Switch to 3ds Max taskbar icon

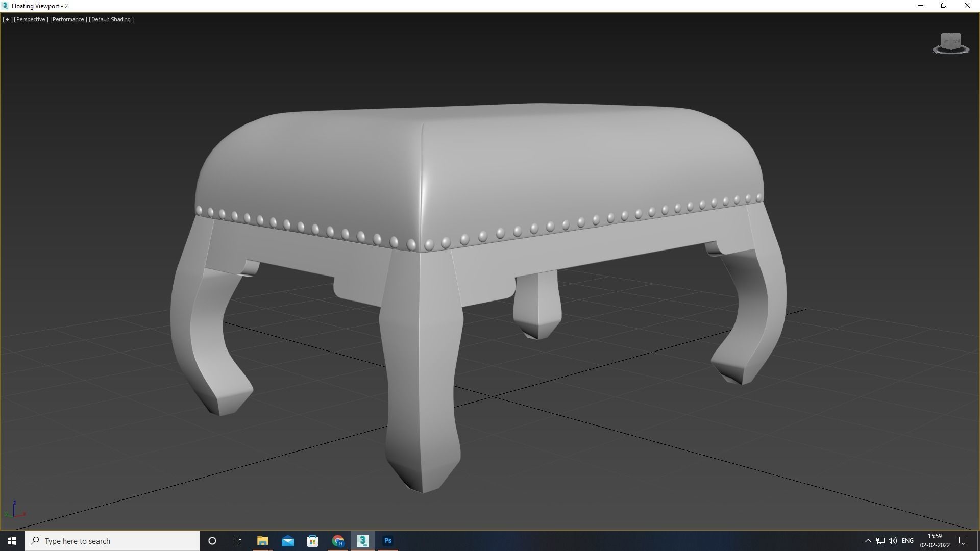(x=362, y=541)
